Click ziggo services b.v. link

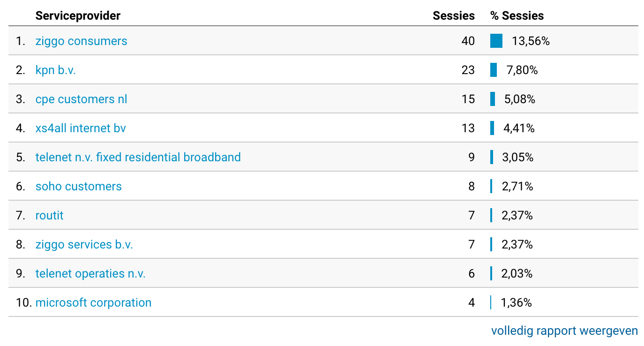pyautogui.click(x=84, y=245)
